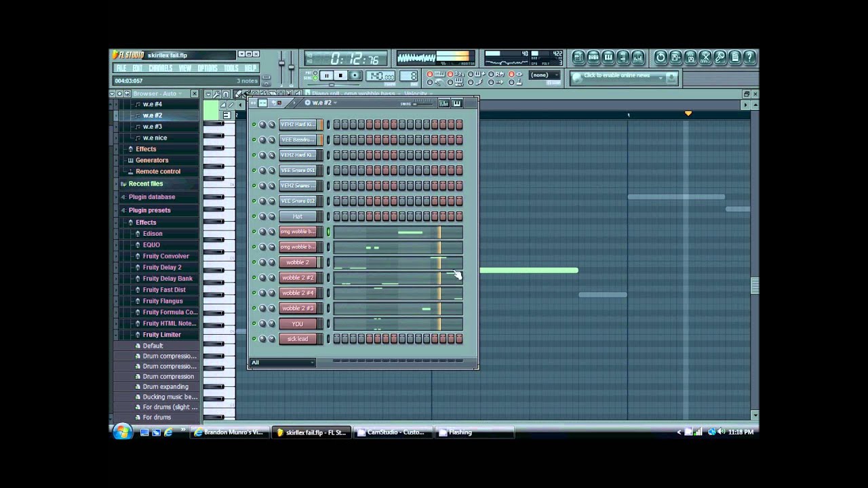
Task: Click the record button in transport
Action: pyautogui.click(x=355, y=76)
